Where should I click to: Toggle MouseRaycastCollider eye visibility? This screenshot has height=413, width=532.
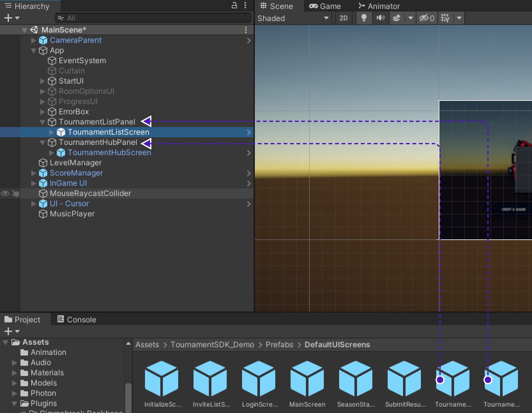[5, 193]
